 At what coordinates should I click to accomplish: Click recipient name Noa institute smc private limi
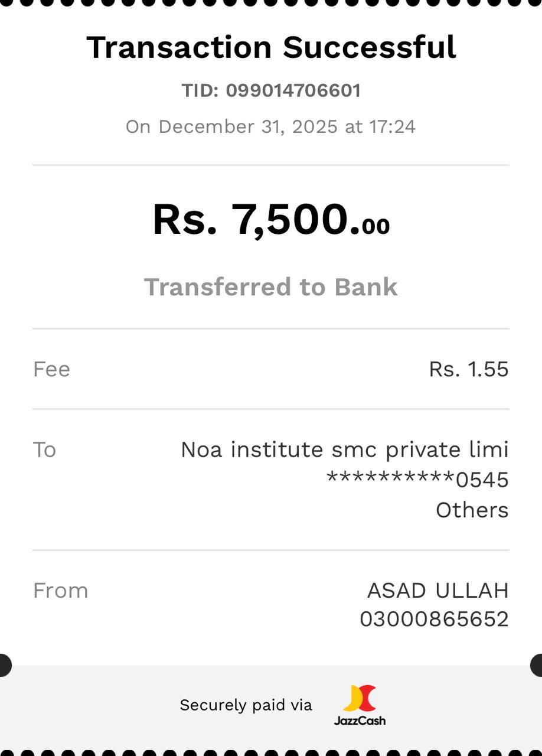click(x=344, y=449)
